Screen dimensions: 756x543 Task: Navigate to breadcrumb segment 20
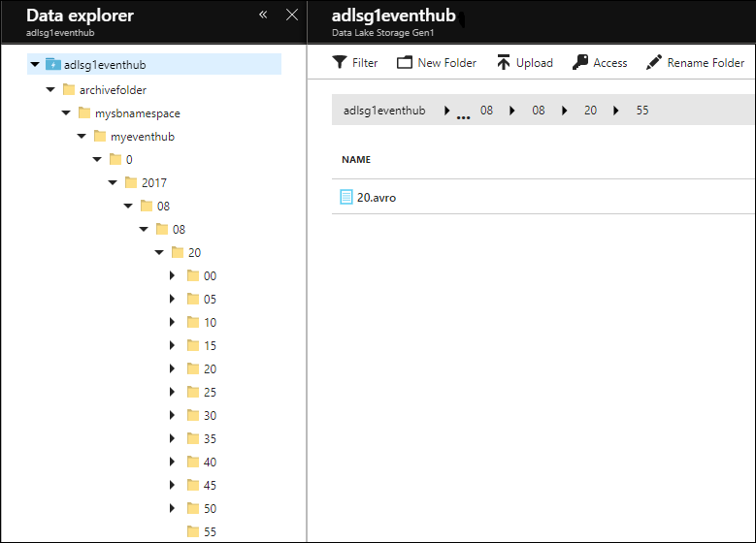[590, 111]
